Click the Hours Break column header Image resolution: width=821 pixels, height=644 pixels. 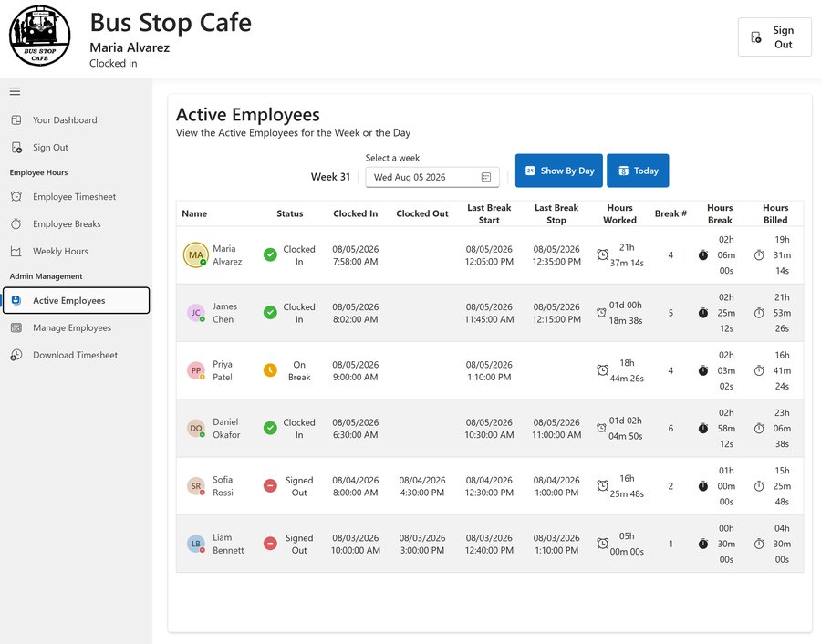click(720, 213)
